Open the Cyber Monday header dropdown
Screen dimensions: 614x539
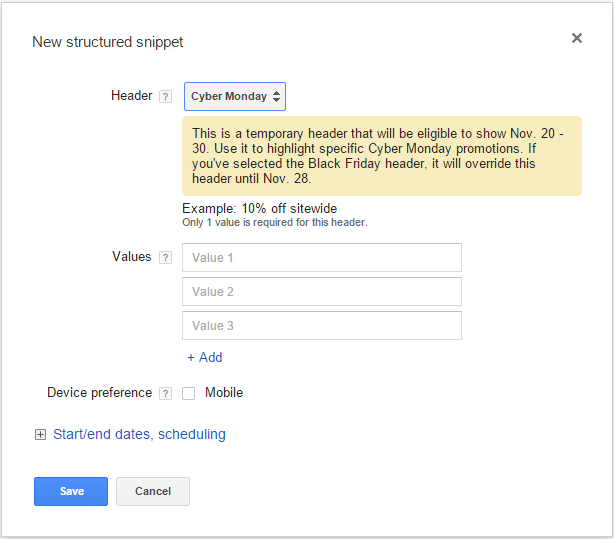pyautogui.click(x=235, y=97)
